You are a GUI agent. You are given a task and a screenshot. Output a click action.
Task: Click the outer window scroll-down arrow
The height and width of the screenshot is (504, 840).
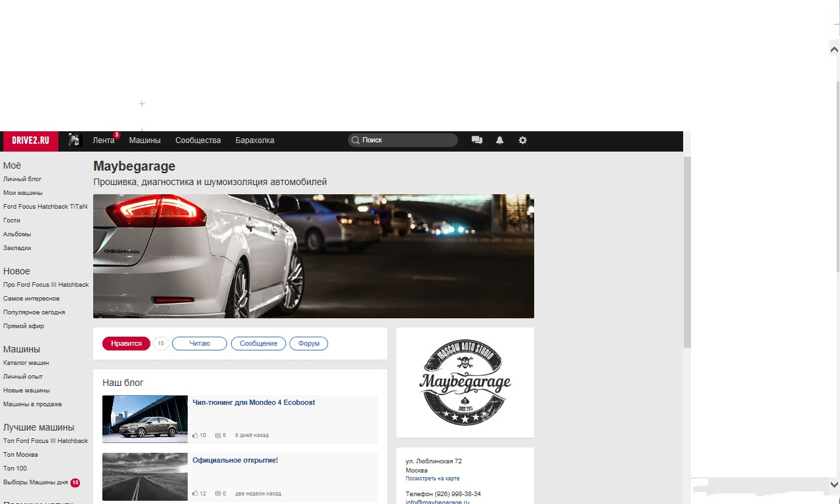point(834,484)
